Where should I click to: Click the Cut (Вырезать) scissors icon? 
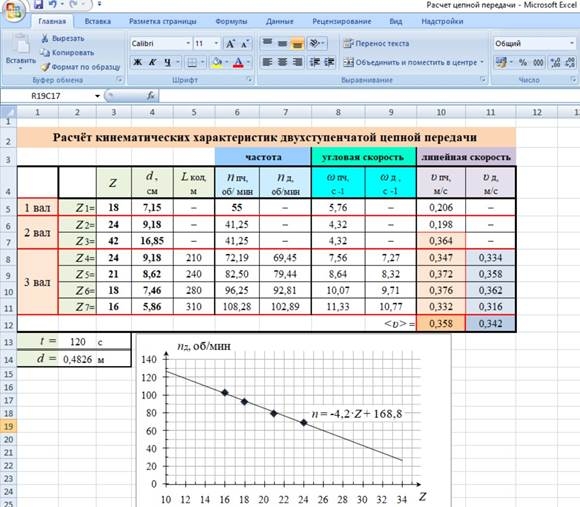point(45,38)
